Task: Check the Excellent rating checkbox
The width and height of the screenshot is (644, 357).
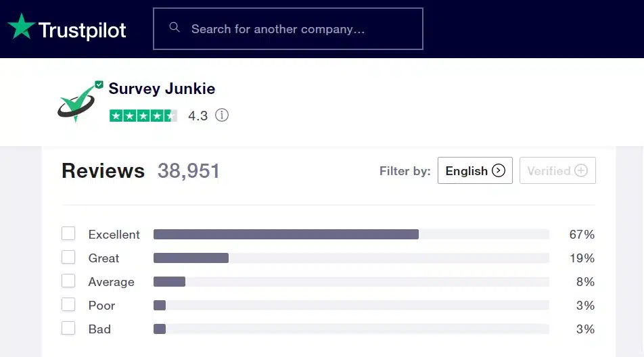Action: (x=68, y=234)
